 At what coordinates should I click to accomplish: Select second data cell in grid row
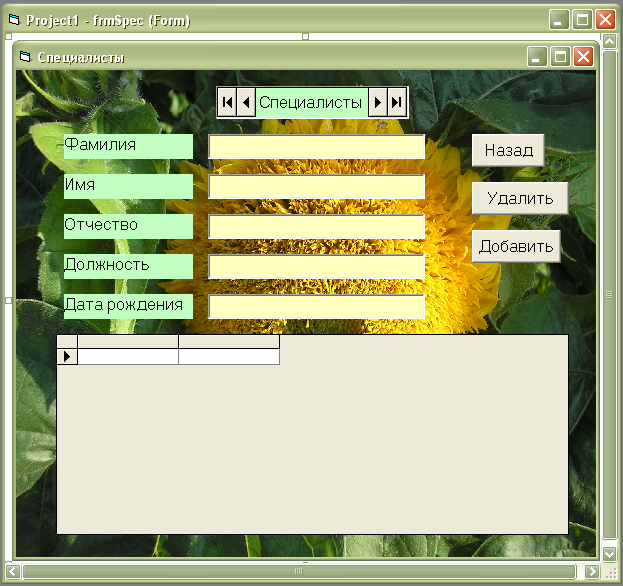[x=229, y=356]
